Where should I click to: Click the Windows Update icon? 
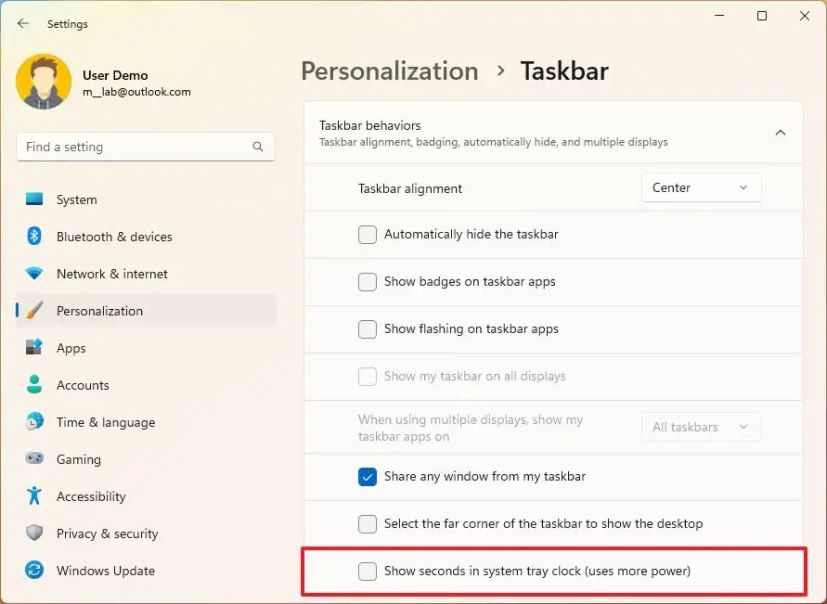[35, 571]
